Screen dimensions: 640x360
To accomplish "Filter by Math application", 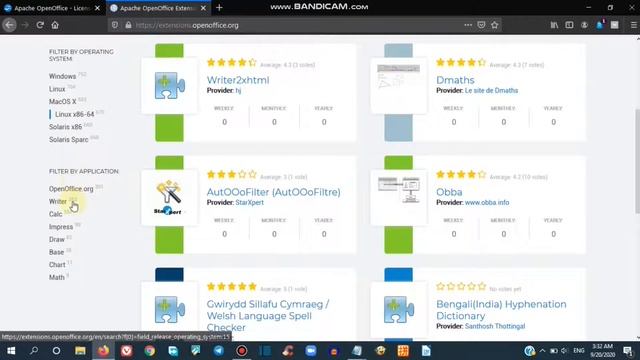I will 57,278.
